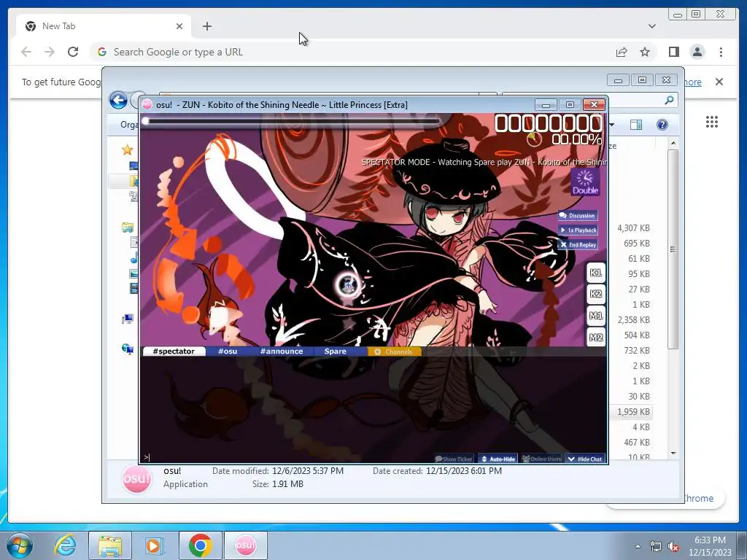
Task: Click the osu! title bar icon
Action: point(147,105)
